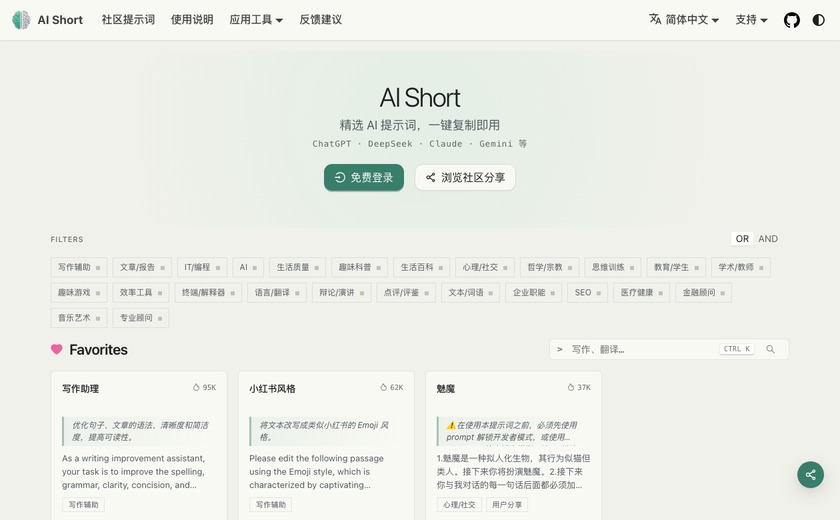Toggle the 学术/教师 filter tag
840x520 pixels.
(741, 267)
